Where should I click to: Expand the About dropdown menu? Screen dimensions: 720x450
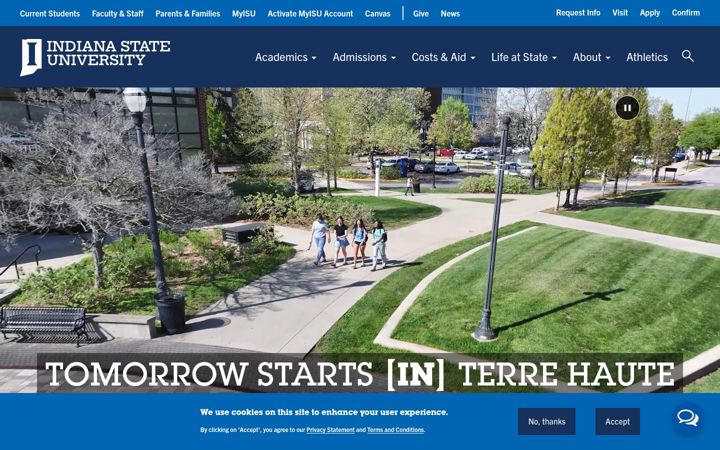(x=591, y=57)
